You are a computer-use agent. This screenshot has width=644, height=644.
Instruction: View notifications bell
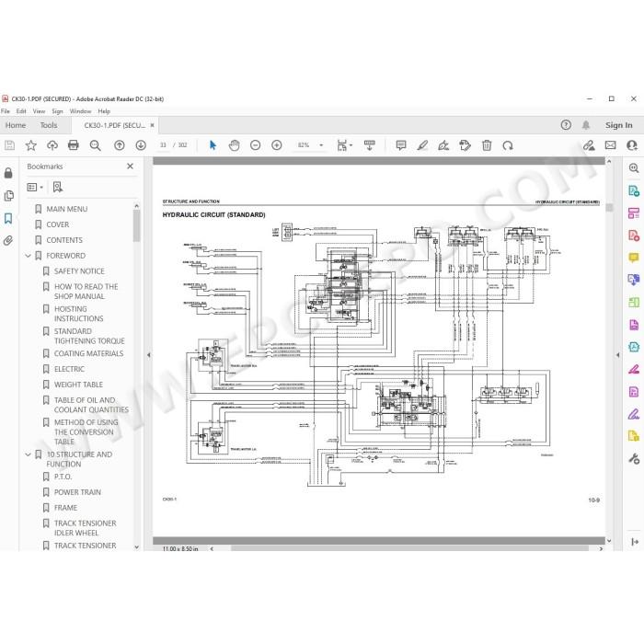(586, 125)
